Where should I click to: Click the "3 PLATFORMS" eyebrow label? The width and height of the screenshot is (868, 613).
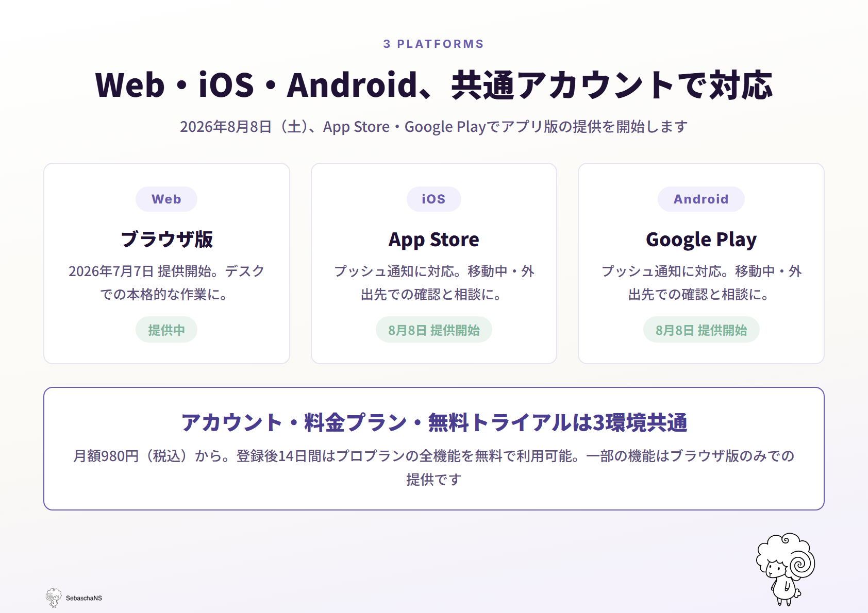433,44
